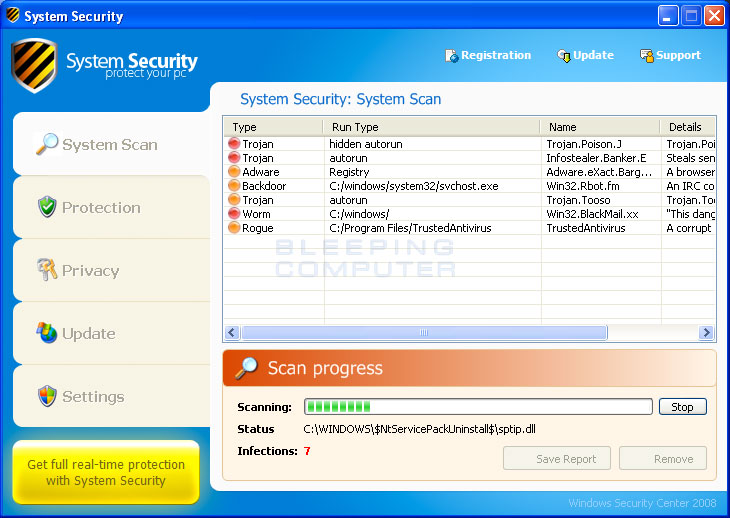Select the Infostealer.Banker.E name cell
Viewport: 730px width, 518px height.
[x=596, y=158]
